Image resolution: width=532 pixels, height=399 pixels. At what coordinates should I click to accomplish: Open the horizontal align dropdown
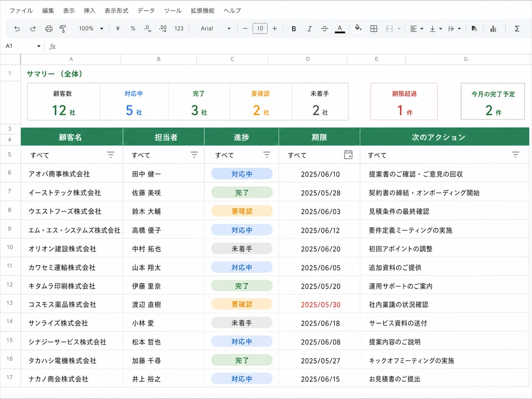(x=417, y=28)
